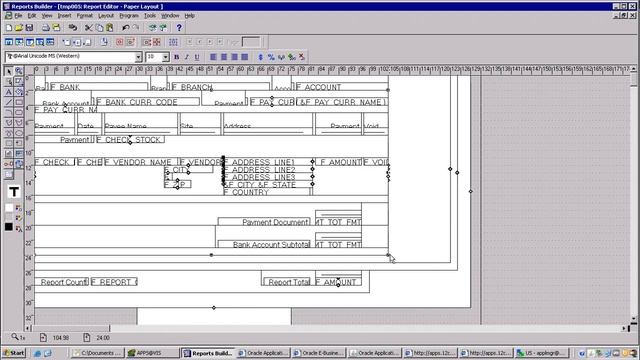This screenshot has height=360, width=640.
Task: Select the Ellipse drawing tool
Action: [19, 133]
